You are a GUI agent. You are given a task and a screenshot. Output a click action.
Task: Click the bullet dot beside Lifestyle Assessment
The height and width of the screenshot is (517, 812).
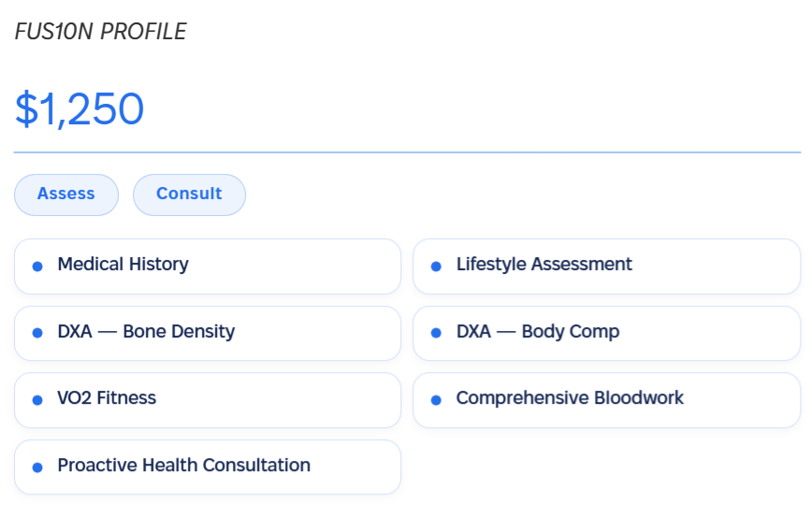[x=436, y=266]
